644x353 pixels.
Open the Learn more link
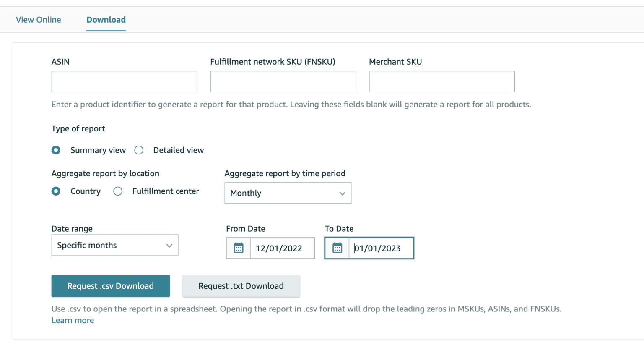click(73, 320)
